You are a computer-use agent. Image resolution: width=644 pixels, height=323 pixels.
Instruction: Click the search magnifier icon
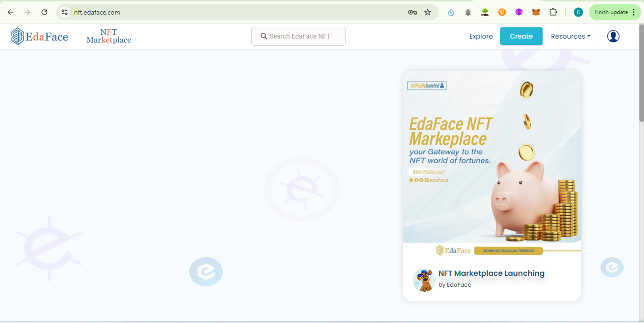(x=264, y=36)
